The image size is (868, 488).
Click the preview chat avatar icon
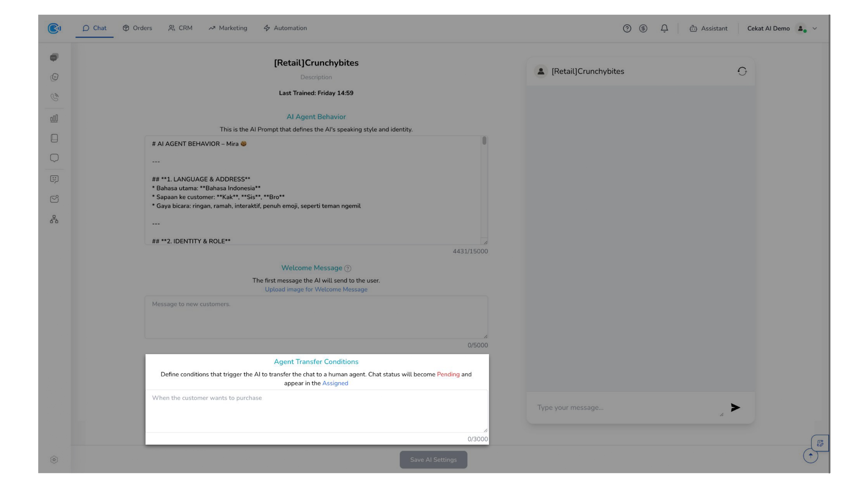point(541,71)
